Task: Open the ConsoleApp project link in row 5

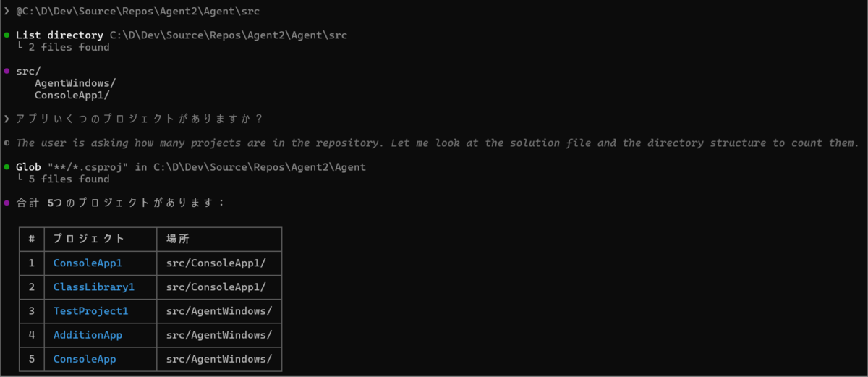Action: 85,359
